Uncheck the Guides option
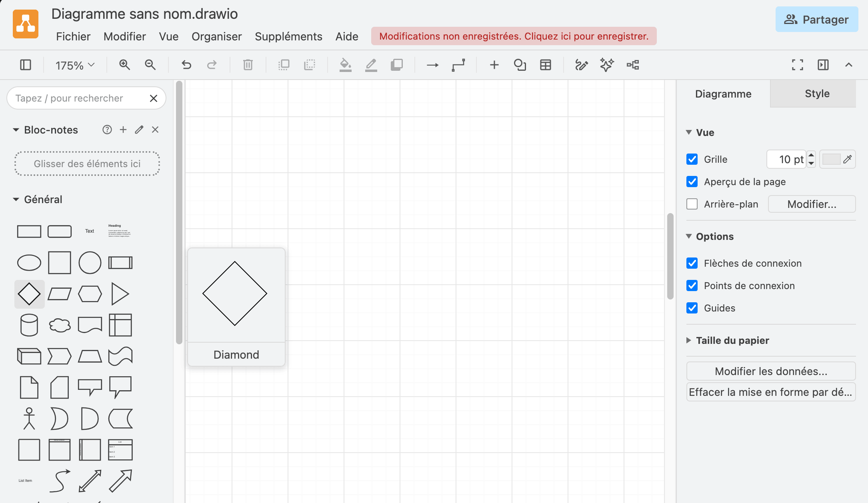Viewport: 868px width, 503px height. [692, 308]
